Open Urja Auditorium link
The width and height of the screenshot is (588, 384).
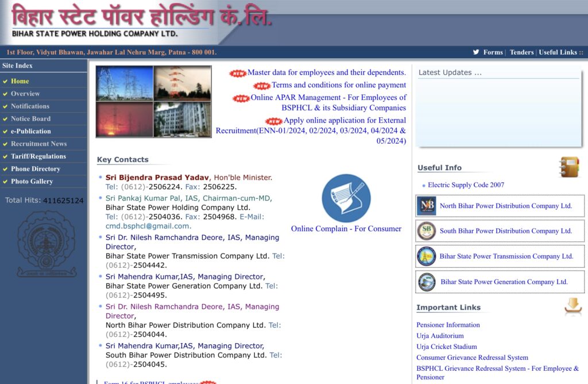point(440,336)
